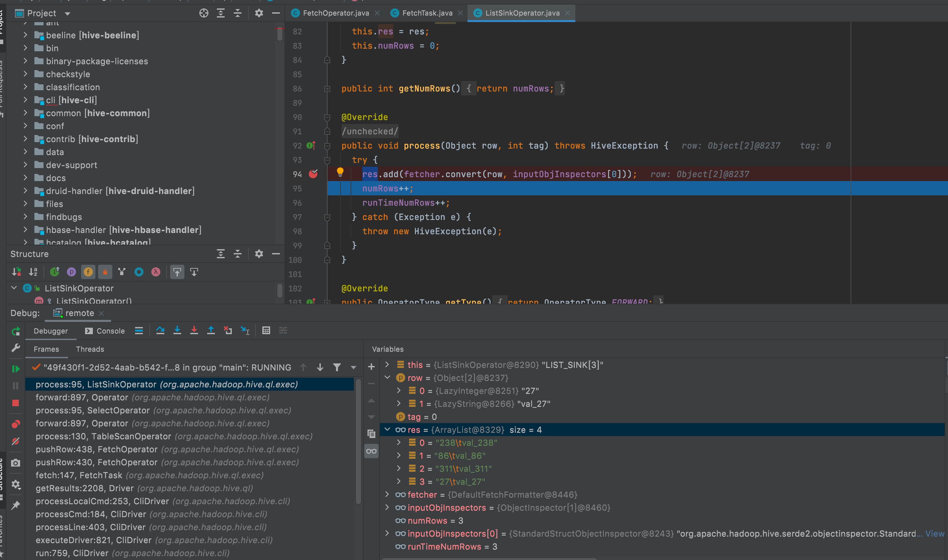Toggle show anonymous classes in Structure
Viewport: 948px width, 560px height.
tap(139, 272)
